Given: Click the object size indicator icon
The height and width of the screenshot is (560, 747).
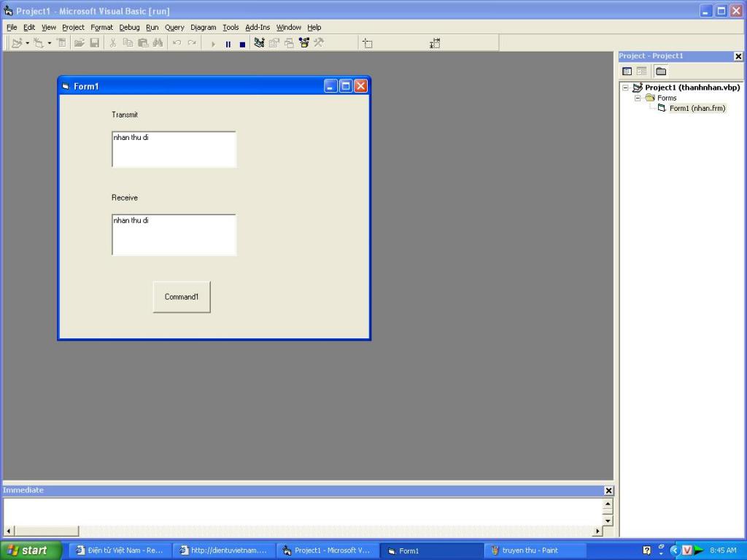Looking at the screenshot, I should [x=435, y=44].
